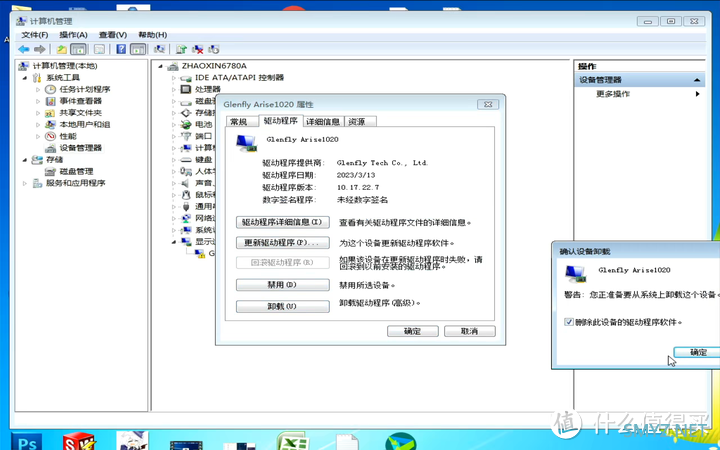Select 本地用户和组 in the left tree
The height and width of the screenshot is (450, 720).
(x=84, y=124)
